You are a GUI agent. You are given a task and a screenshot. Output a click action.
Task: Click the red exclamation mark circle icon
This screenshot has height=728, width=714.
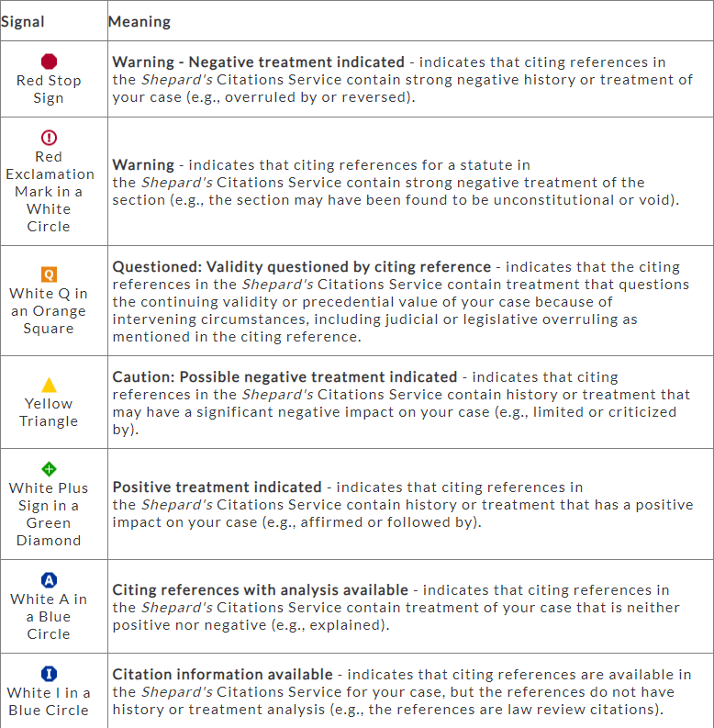coord(49,138)
